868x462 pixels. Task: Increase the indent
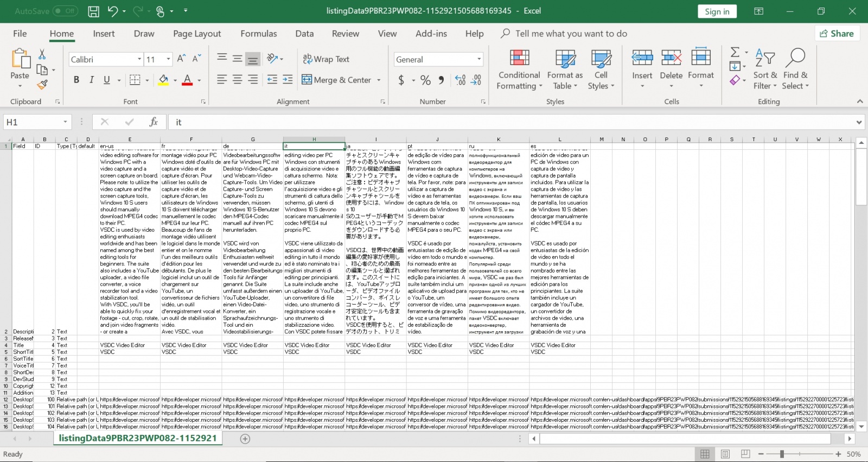[x=288, y=80]
